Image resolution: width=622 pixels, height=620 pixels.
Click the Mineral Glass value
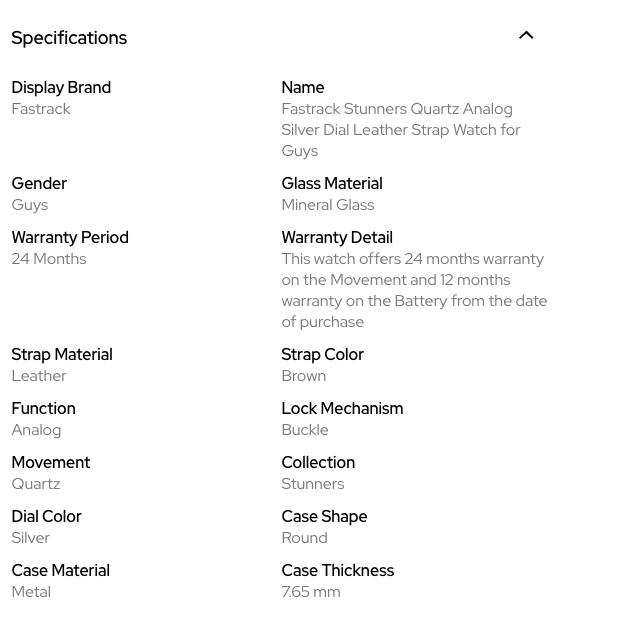click(x=328, y=205)
